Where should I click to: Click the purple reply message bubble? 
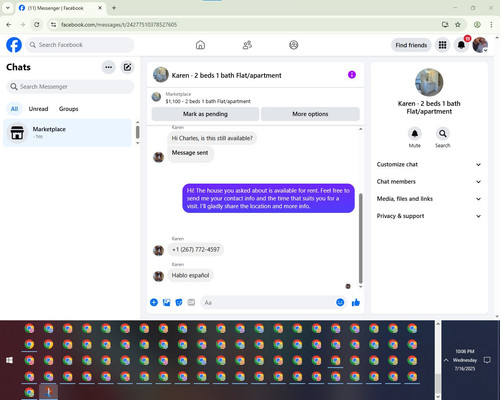tap(268, 198)
